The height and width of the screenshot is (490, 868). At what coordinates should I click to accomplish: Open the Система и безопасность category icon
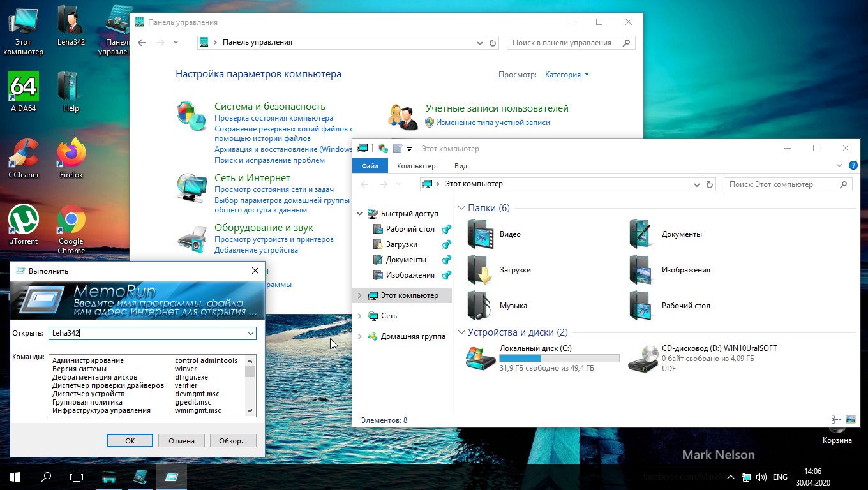[191, 116]
